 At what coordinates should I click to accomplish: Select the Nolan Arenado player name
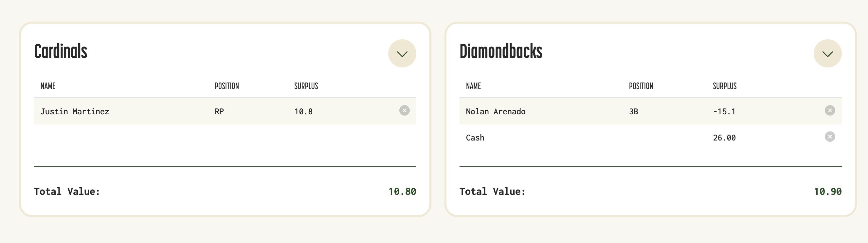click(x=495, y=112)
